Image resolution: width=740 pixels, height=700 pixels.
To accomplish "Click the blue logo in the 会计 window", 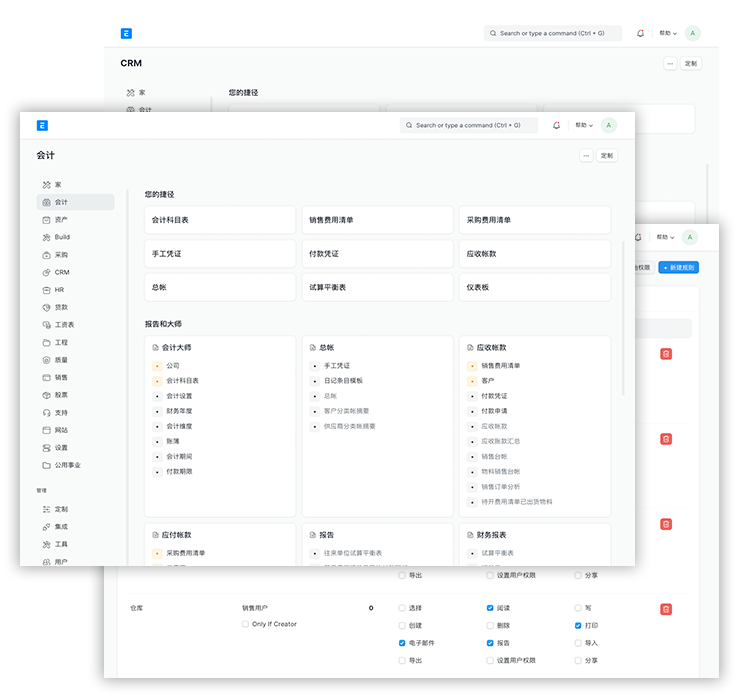I will tap(42, 125).
